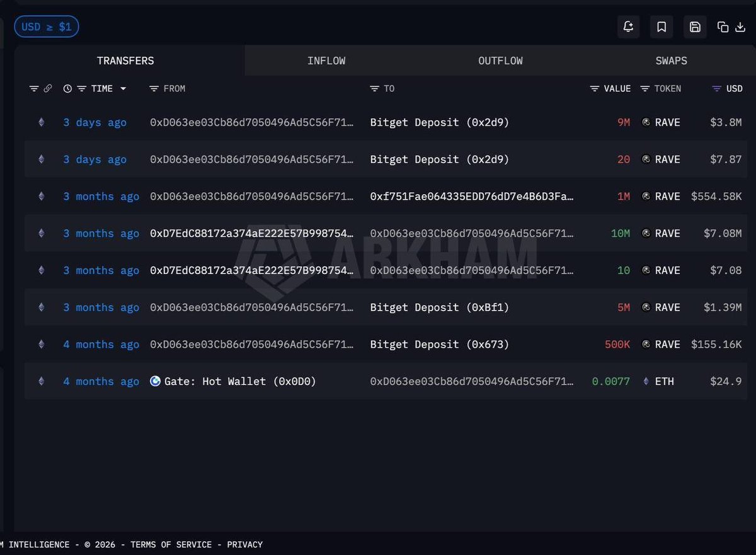Click the USD column header label
Screen dimensions: 756x555
click(x=735, y=89)
